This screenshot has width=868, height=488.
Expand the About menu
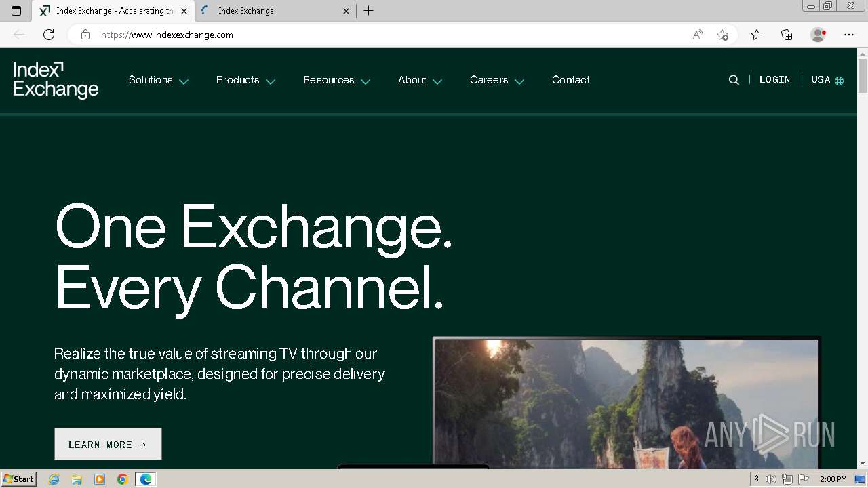point(420,80)
